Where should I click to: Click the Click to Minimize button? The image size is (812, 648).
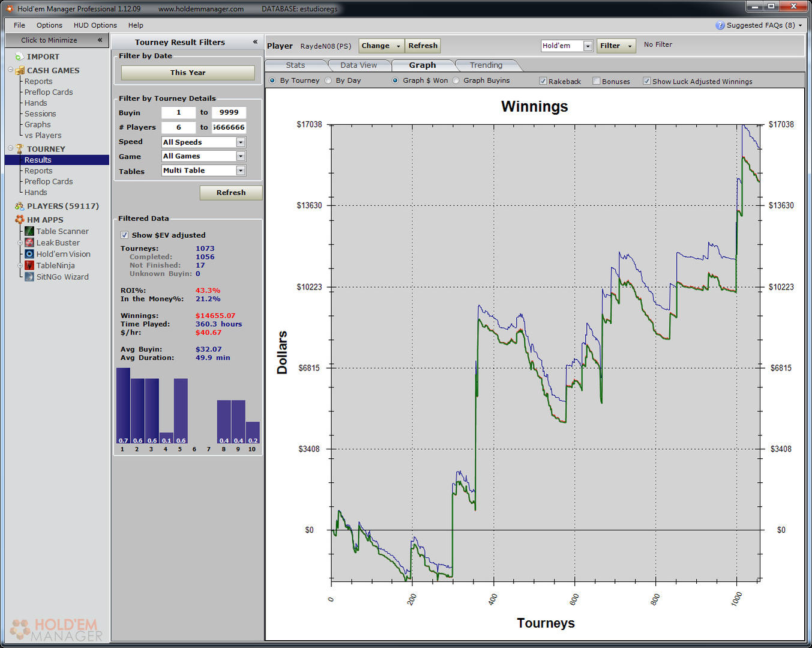(x=56, y=40)
